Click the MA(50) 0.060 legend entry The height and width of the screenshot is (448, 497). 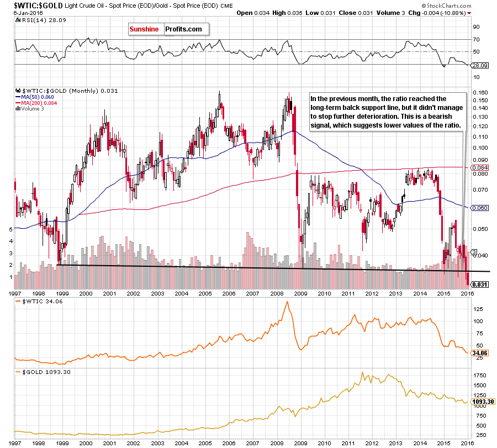35,97
